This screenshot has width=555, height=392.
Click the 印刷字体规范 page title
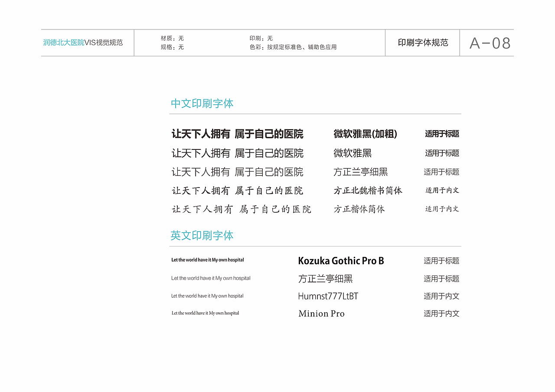(x=423, y=42)
